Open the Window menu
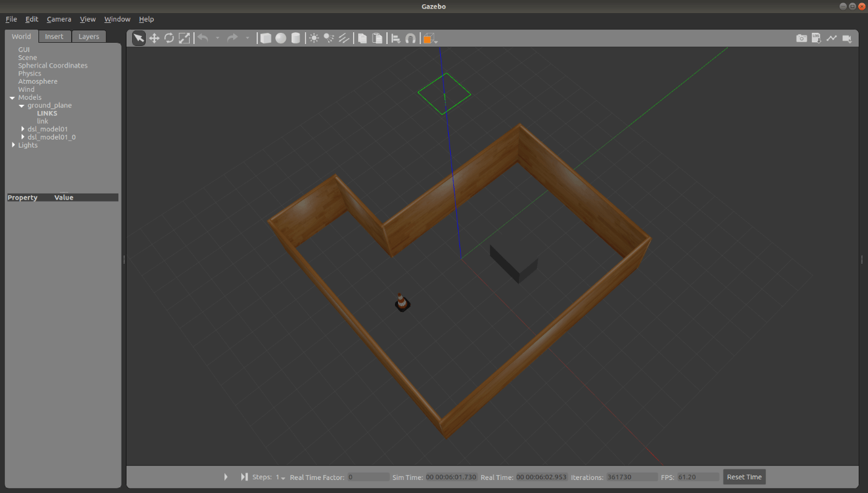Image resolution: width=868 pixels, height=493 pixels. pos(117,19)
